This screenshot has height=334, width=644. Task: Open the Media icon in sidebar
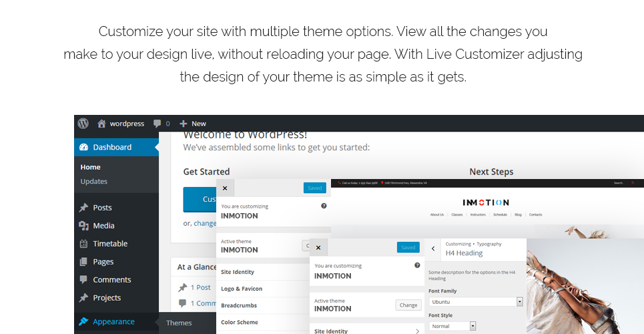tap(84, 225)
